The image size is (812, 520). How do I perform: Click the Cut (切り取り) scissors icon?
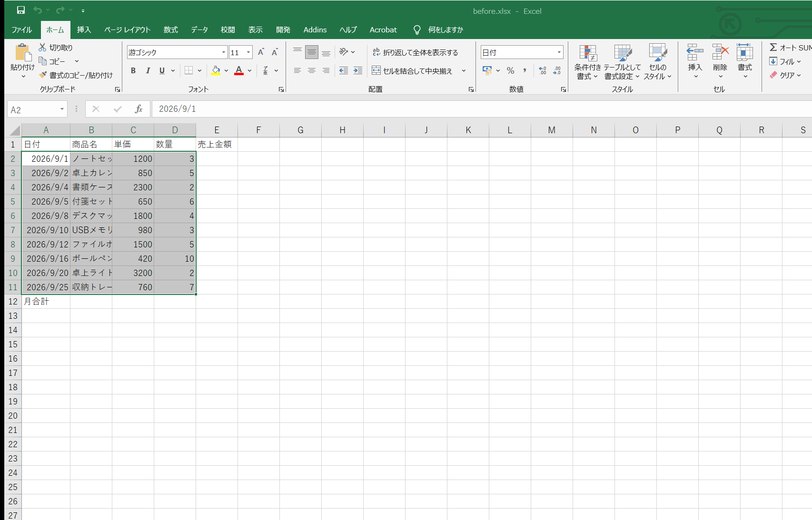42,47
